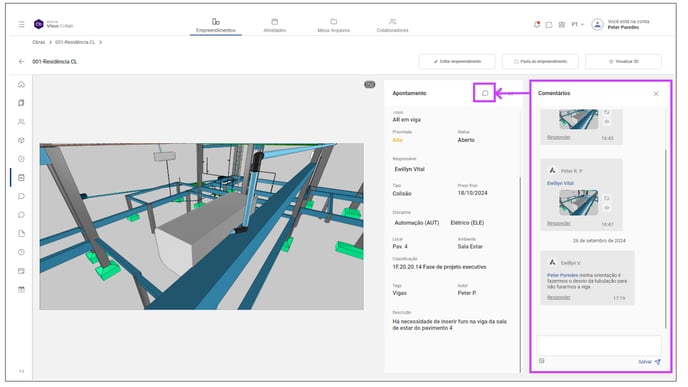Switch to the Meus Arquivos tab
This screenshot has width=688, height=387.
333,26
